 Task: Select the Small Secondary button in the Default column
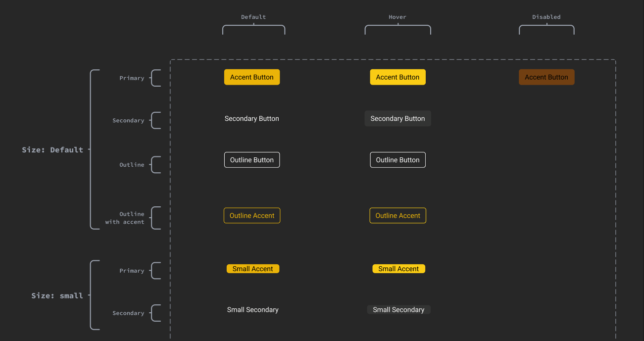coord(252,310)
